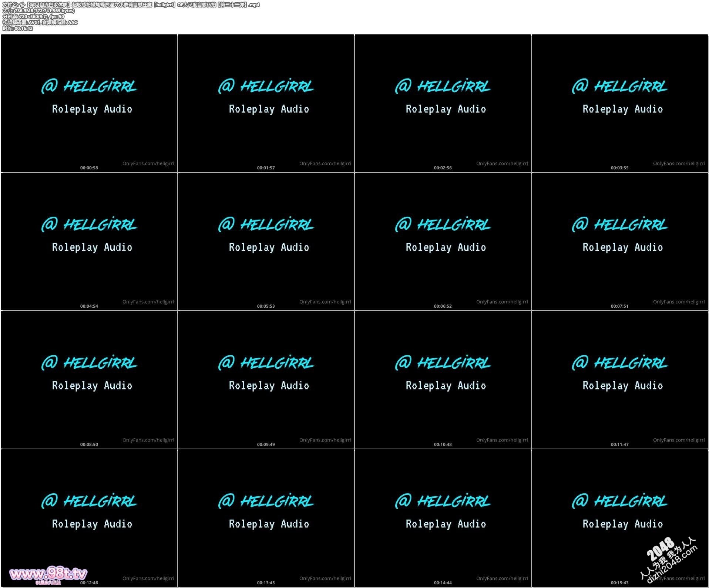Open the thumbnail frame stamped 00:01:57
The image size is (709, 588).
point(266,103)
